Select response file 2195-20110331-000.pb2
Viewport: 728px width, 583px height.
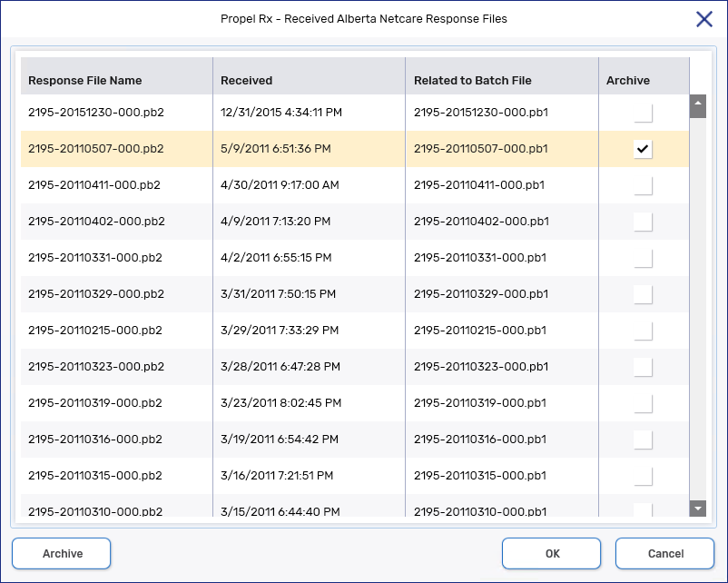[95, 257]
